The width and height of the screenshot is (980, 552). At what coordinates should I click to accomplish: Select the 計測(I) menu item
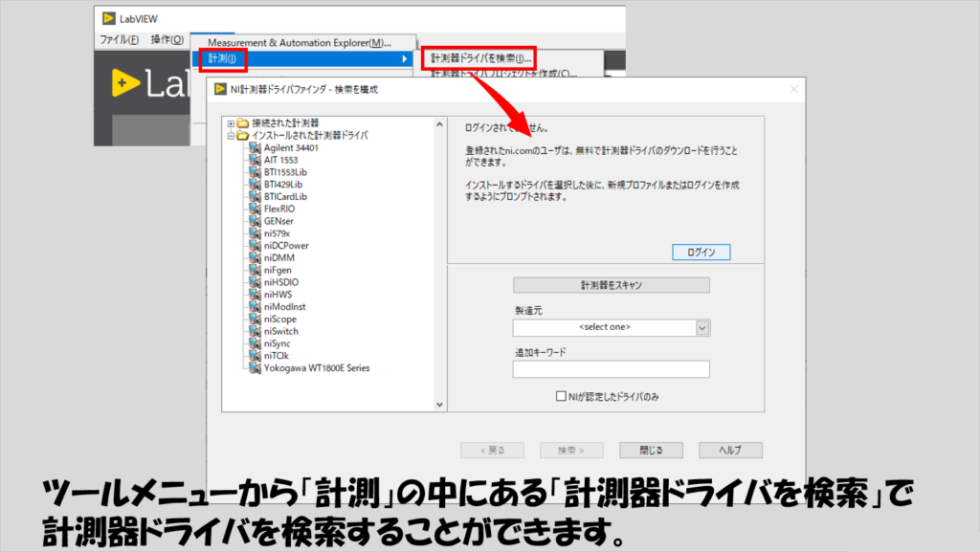222,58
